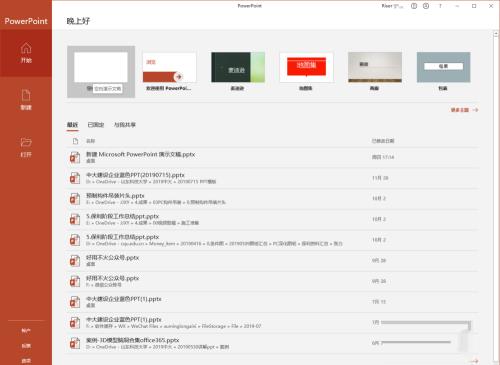The image size is (500, 365).
Task: Click the file-type icon in list header
Action: click(75, 141)
